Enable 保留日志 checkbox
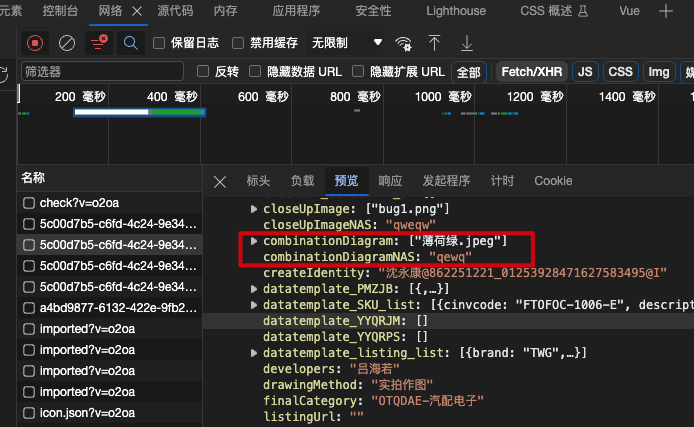 (159, 43)
